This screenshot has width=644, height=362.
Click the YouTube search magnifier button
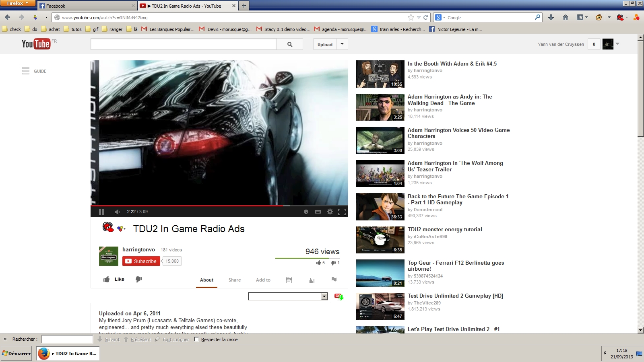[290, 44]
